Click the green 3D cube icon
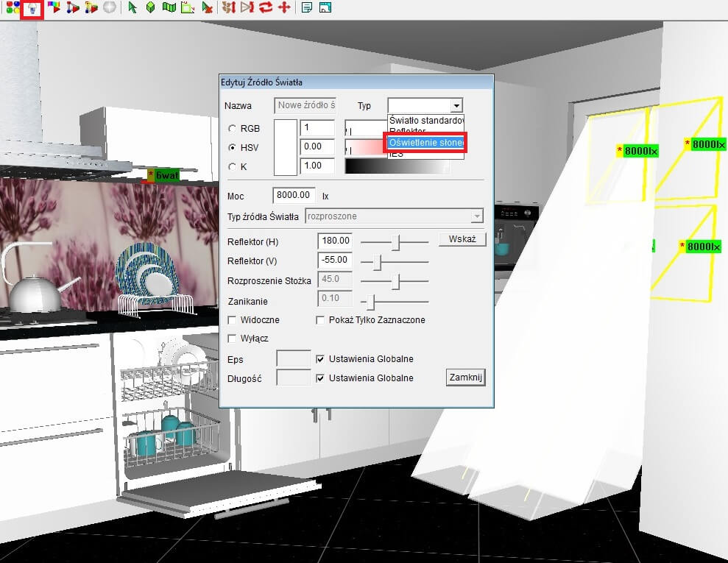 (x=150, y=8)
